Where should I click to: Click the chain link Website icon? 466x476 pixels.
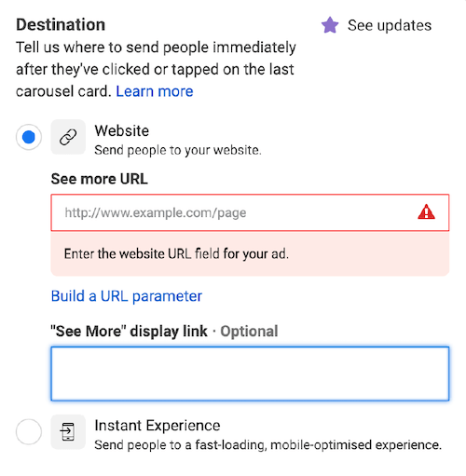[68, 137]
